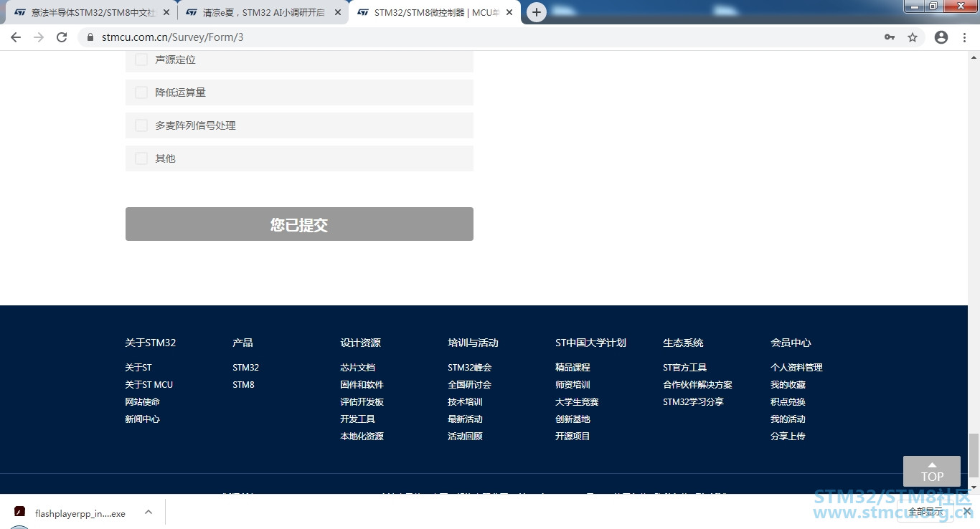Open a new browser tab
The width and height of the screenshot is (980, 529).
[x=537, y=12]
